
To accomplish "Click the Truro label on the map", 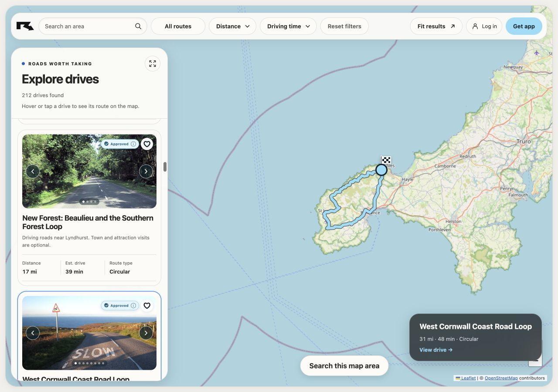I will (x=524, y=142).
